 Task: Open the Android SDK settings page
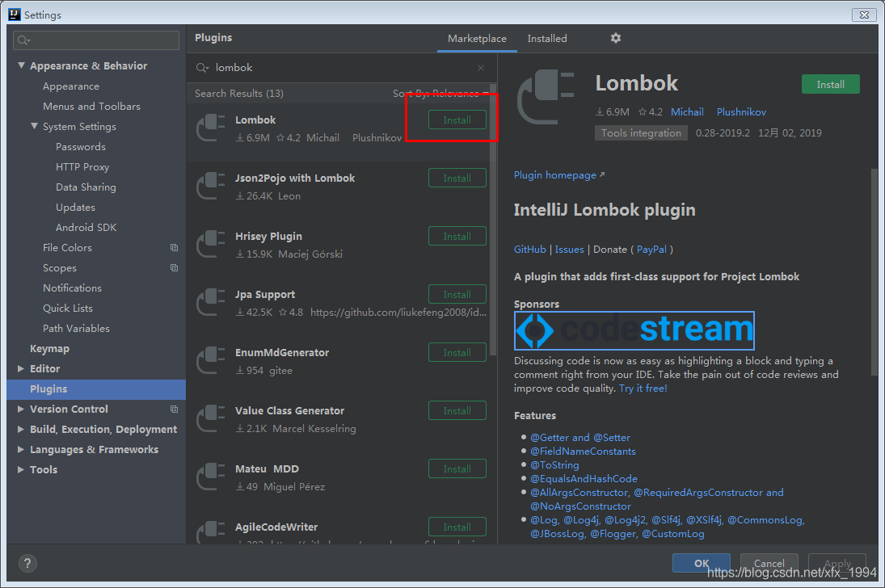point(86,228)
